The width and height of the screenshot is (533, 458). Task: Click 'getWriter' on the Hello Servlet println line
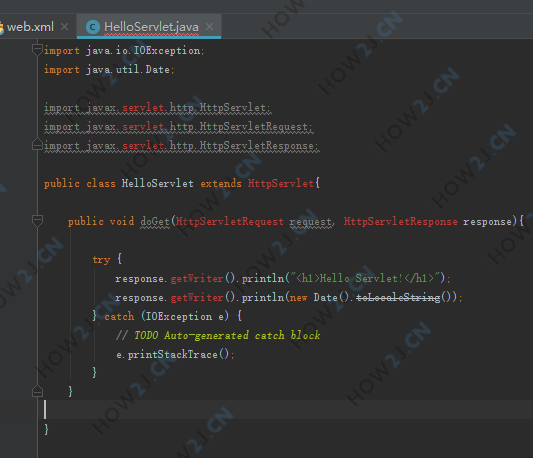[196, 279]
